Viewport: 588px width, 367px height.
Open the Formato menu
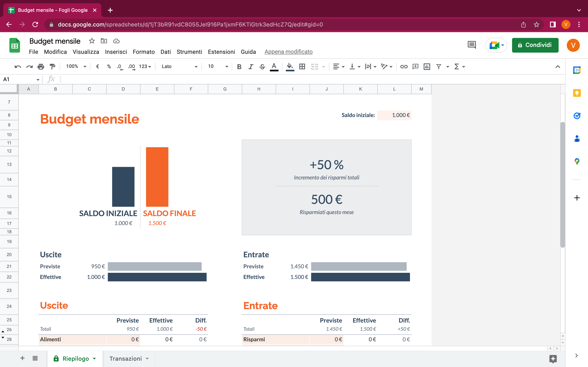(x=144, y=52)
